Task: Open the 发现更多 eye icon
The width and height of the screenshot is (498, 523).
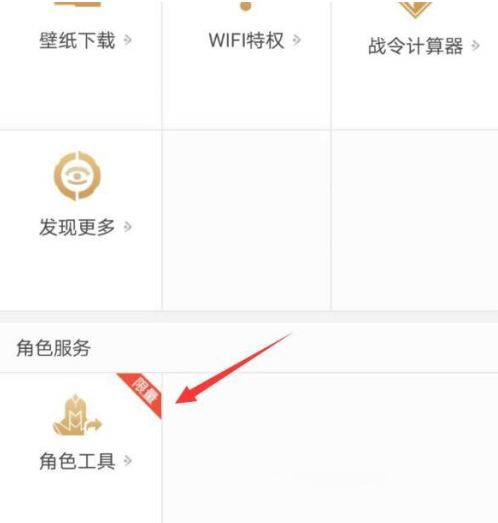Action: pos(77,176)
